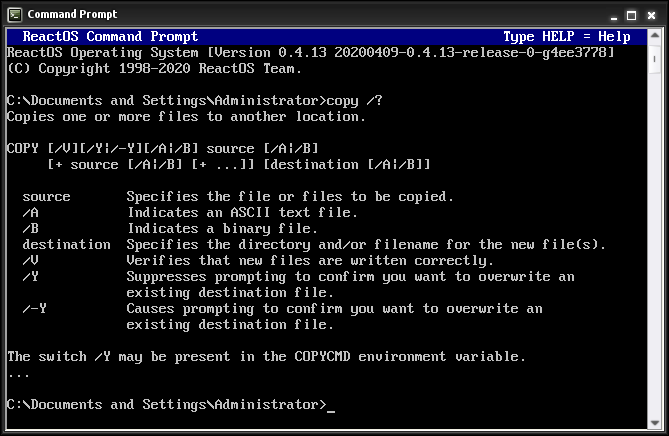Screen dimensions: 669x436
Task: Maximize the Command Prompt window
Action: (632, 15)
